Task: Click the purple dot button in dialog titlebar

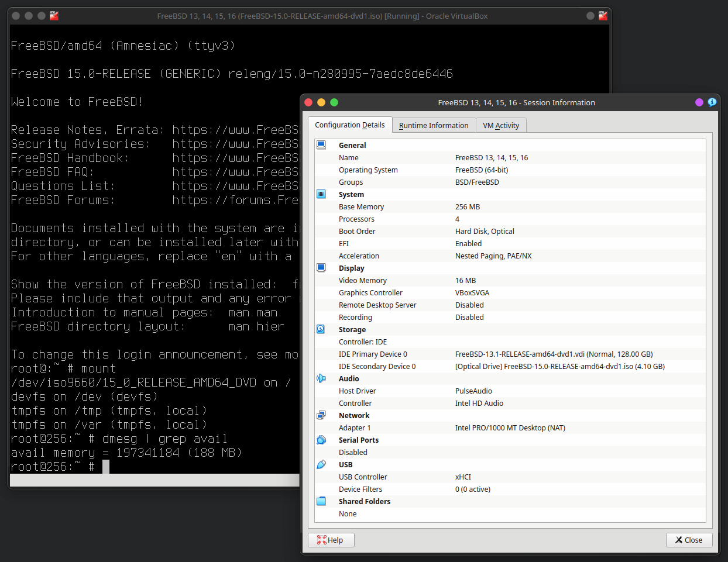Action: point(699,102)
